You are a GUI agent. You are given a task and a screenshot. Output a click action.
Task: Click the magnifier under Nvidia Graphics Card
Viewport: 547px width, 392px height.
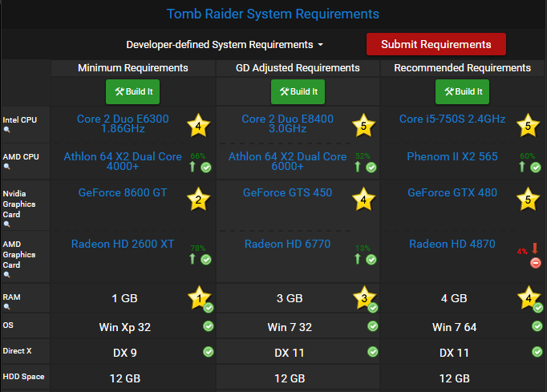pyautogui.click(x=6, y=224)
